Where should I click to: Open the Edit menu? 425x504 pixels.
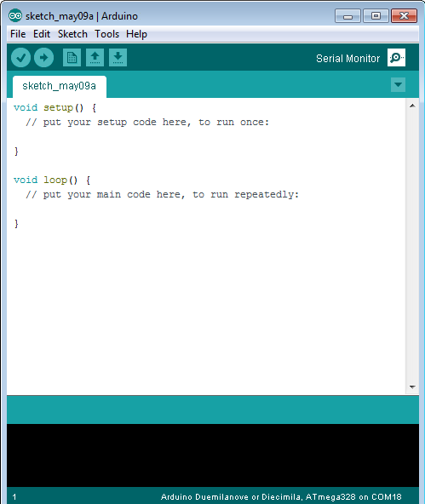(42, 34)
